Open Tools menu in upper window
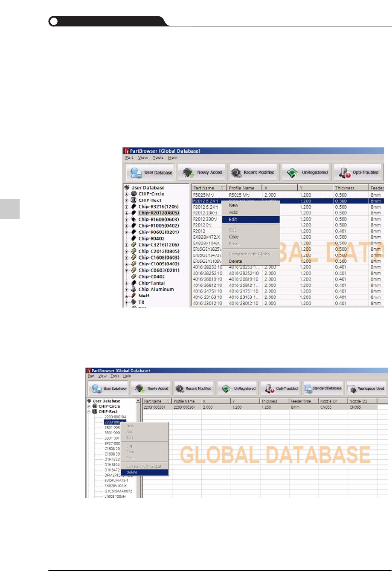The image size is (392, 583). tap(158, 157)
